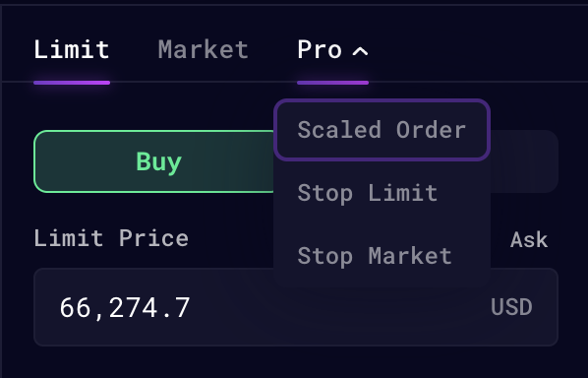Switch to the Market order tab
Screen dimensions: 588x378
click(x=203, y=49)
